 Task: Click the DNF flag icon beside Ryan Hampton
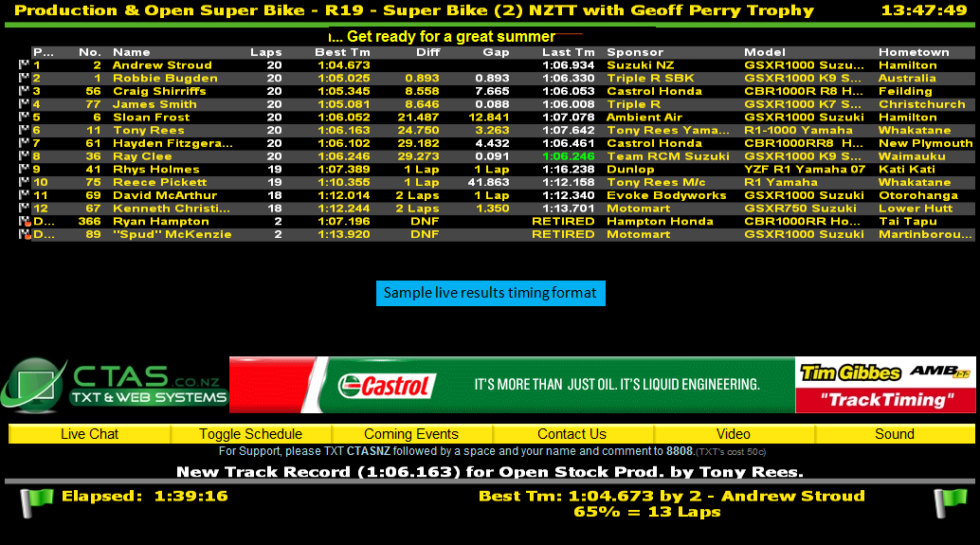click(25, 221)
